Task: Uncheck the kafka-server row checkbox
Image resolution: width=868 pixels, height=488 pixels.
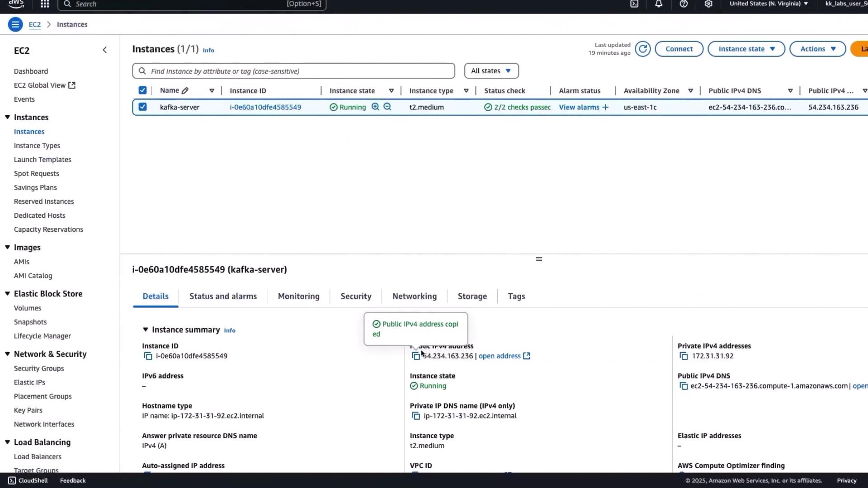Action: pos(142,107)
